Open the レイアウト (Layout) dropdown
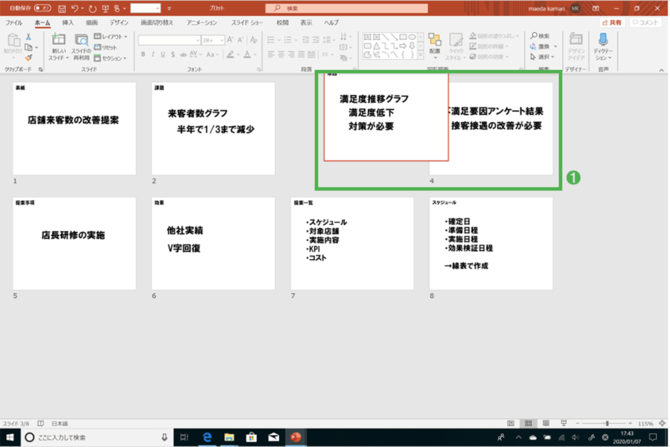Image resolution: width=670 pixels, height=447 pixels. [x=111, y=37]
